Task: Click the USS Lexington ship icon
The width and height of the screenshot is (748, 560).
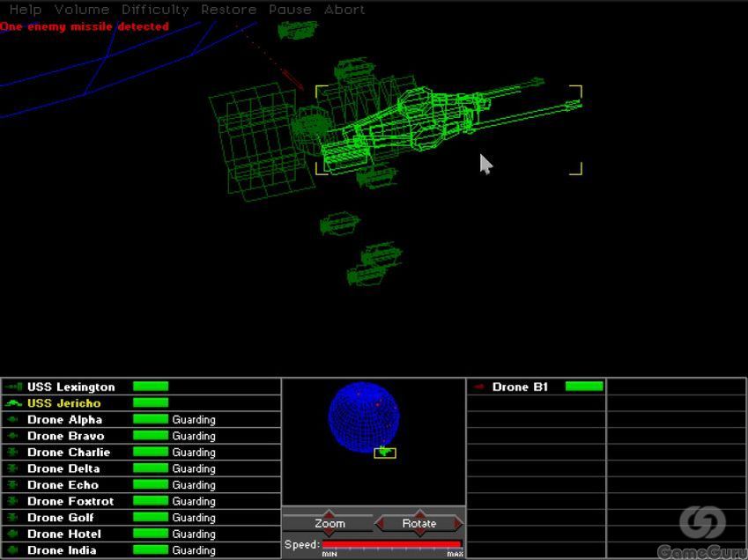Action: coord(13,387)
